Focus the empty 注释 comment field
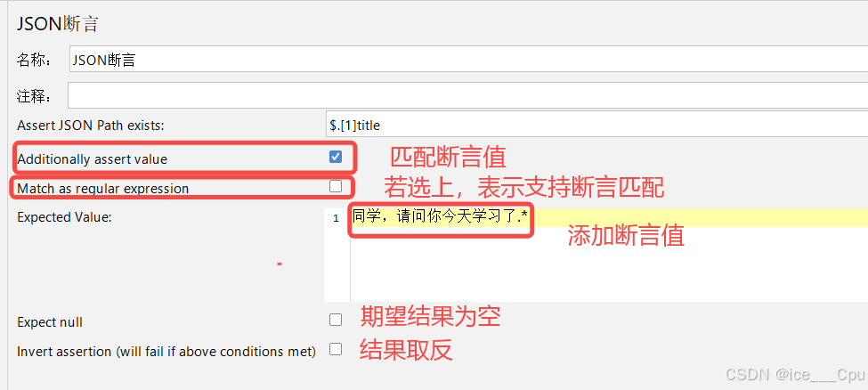 coord(467,95)
